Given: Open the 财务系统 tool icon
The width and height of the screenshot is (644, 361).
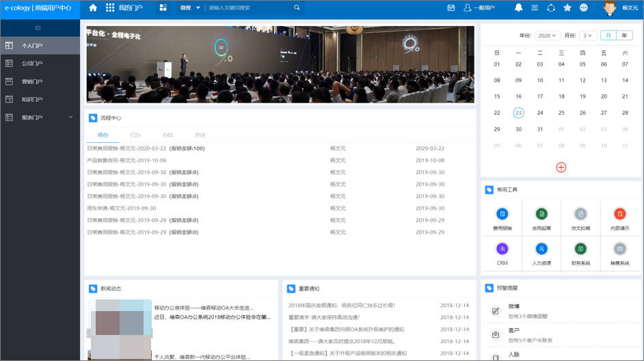Looking at the screenshot, I should (580, 249).
